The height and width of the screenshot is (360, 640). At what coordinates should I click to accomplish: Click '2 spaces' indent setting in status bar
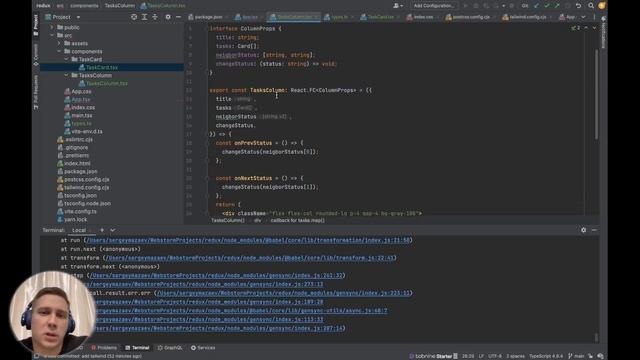coord(515,356)
